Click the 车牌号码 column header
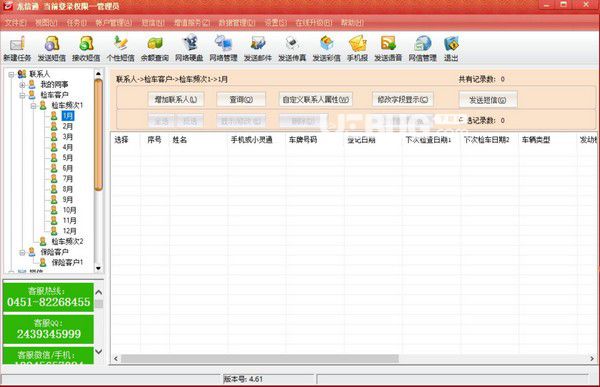Screen dimensions: 600x387 (315, 140)
